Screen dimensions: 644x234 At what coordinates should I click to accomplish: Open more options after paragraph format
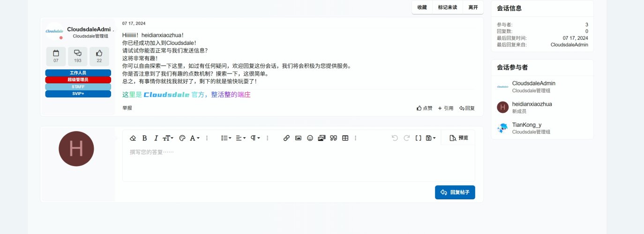pyautogui.click(x=268, y=138)
